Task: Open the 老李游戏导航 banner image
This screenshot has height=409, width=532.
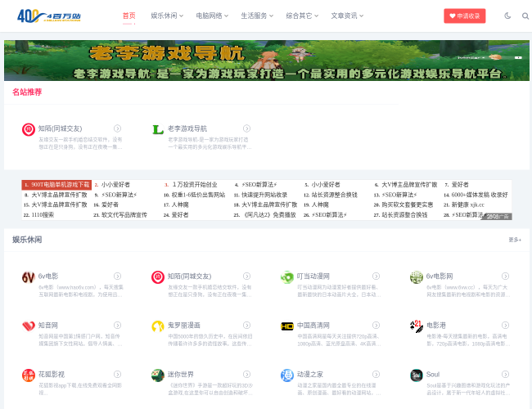Action: coord(267,61)
